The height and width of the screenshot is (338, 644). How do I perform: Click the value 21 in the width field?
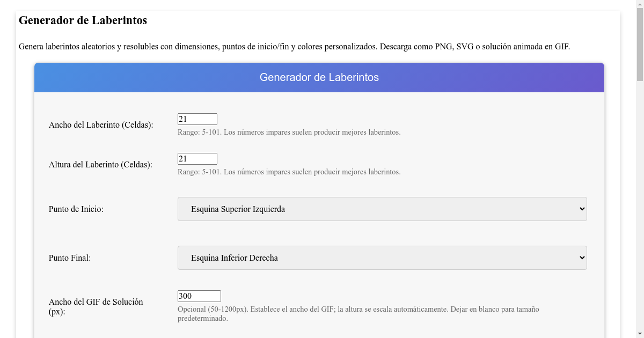coord(182,119)
